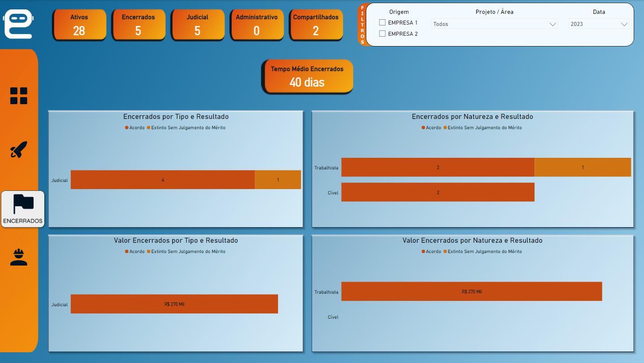Expand the Data 2023 dropdown
Screen dimensions: 644x363
click(x=599, y=24)
